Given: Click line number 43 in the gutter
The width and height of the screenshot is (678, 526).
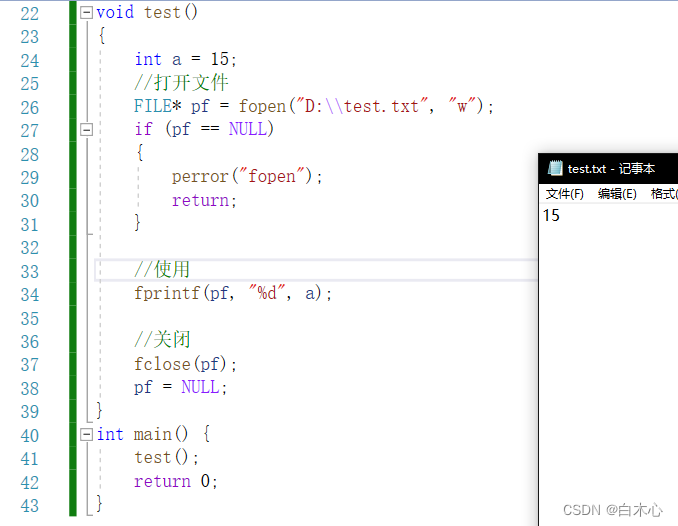Looking at the screenshot, I should coord(30,506).
